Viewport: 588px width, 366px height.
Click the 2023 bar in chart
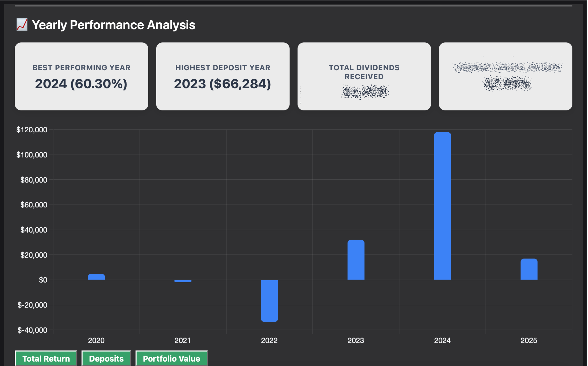coord(356,260)
